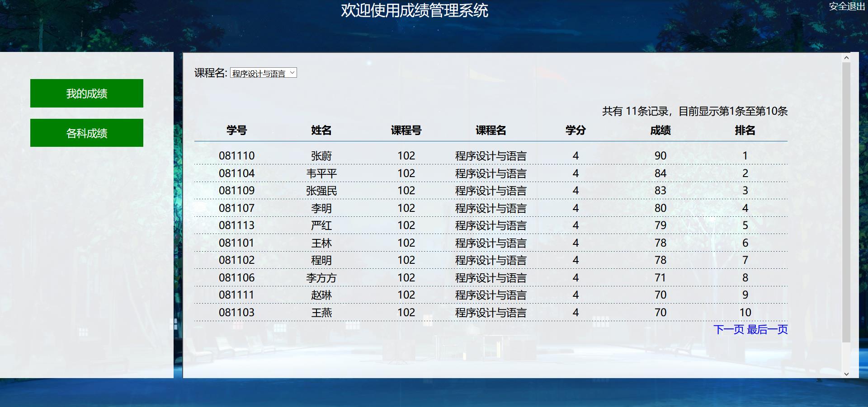Jump to last page using 最后一页
Screen dimensions: 868x407
(x=768, y=330)
